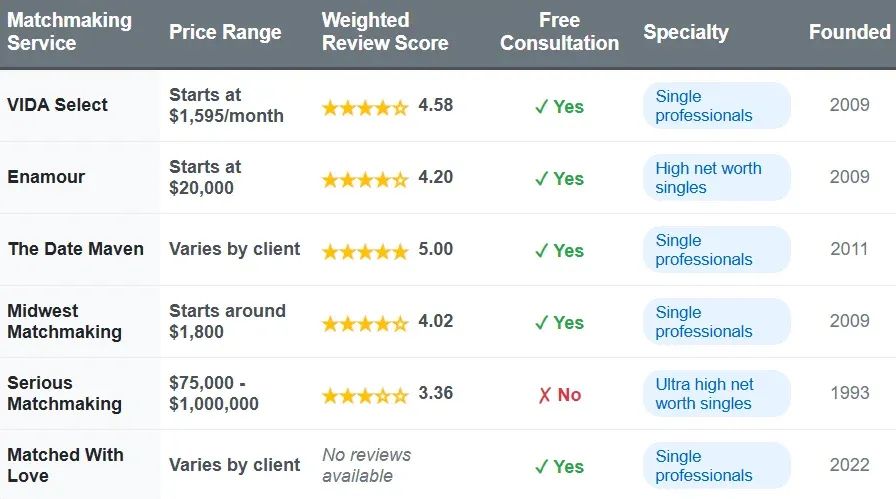The width and height of the screenshot is (896, 499).
Task: Click the red X for Serious Matchmaking
Action: (x=544, y=395)
